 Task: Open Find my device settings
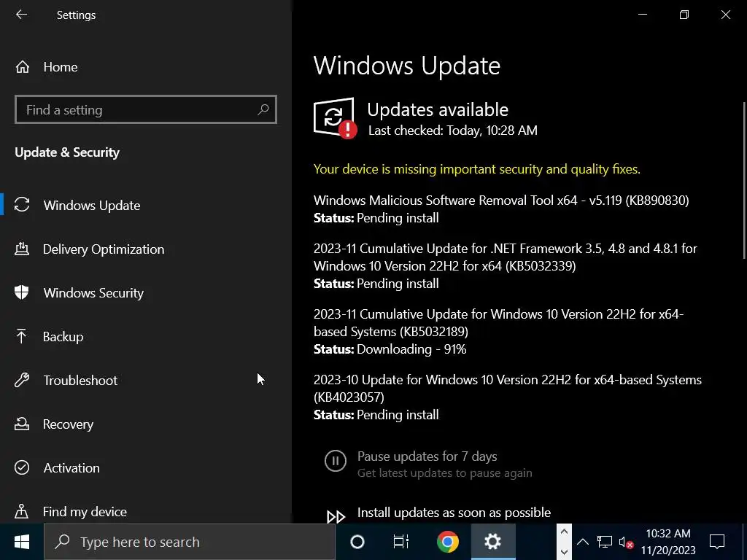[x=85, y=512]
